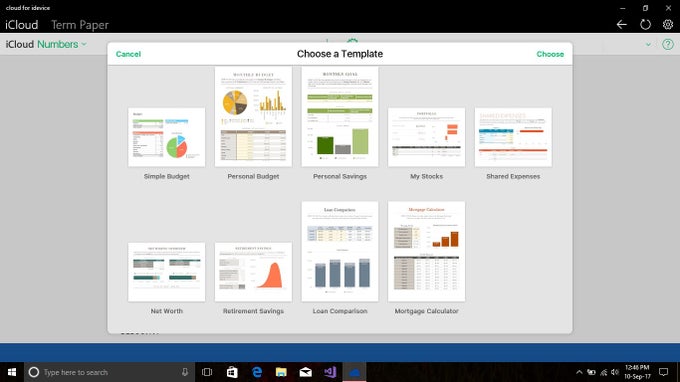The image size is (680, 382).
Task: Expand the account chevron near help icon
Action: [648, 44]
